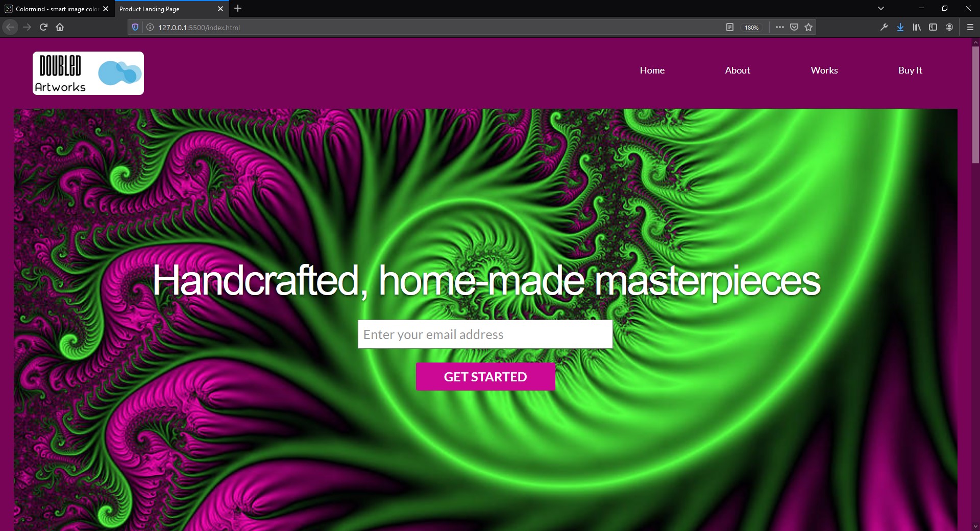Open tracking protection shield icon
Screen dimensions: 980x531
tap(135, 28)
